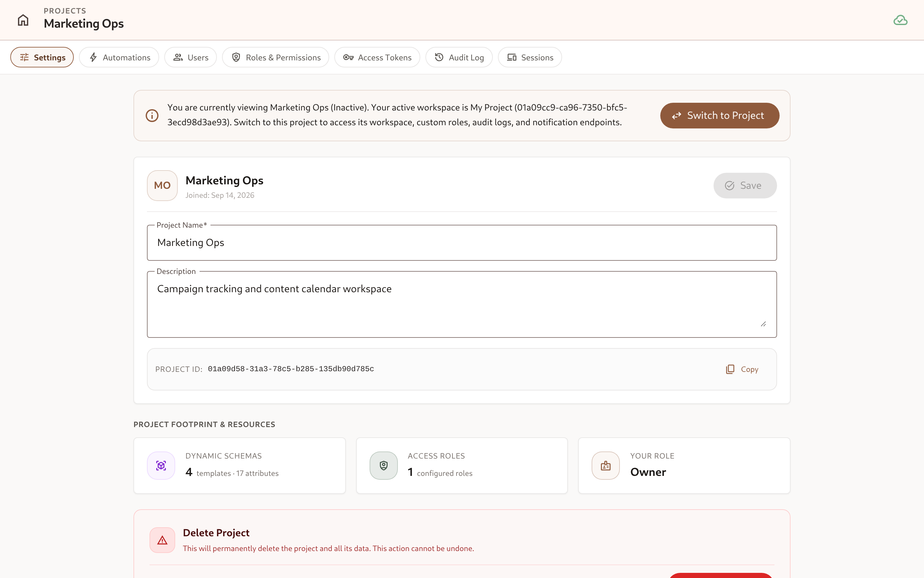Go to the home icon
This screenshot has height=578, width=924.
pos(23,20)
